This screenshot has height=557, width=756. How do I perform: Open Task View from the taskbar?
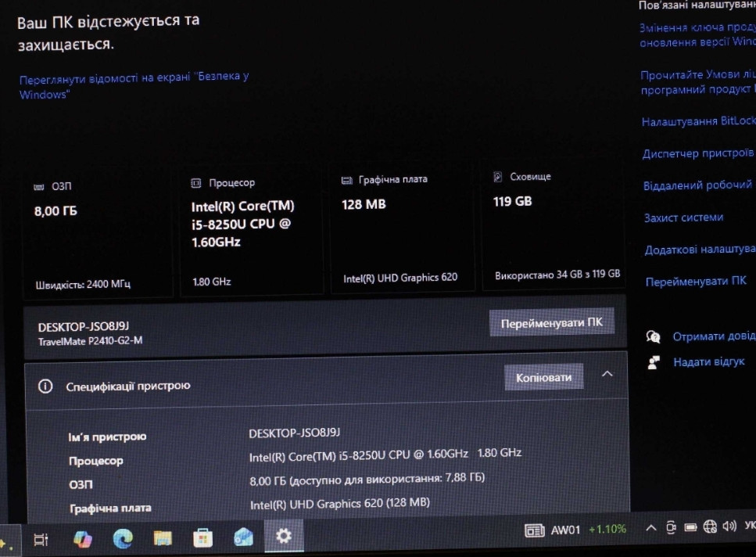click(x=41, y=539)
